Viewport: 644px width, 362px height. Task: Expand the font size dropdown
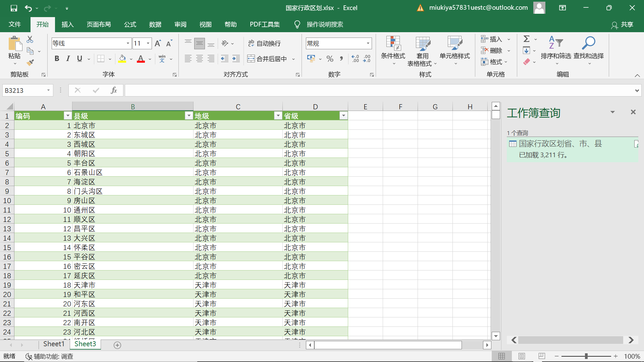click(x=148, y=43)
